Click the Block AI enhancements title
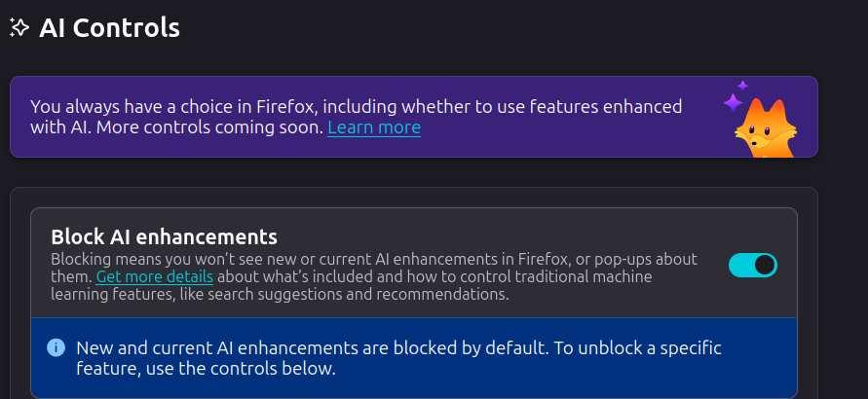The image size is (868, 399). (164, 236)
